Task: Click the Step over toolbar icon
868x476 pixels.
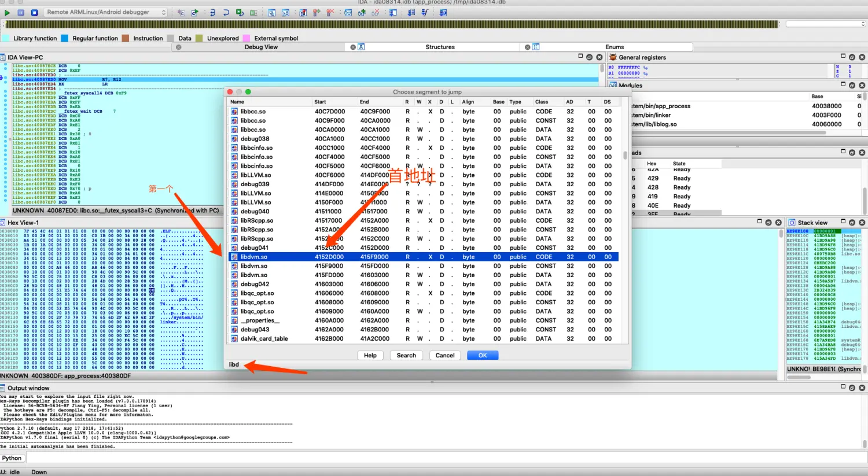Action: pyautogui.click(x=226, y=12)
